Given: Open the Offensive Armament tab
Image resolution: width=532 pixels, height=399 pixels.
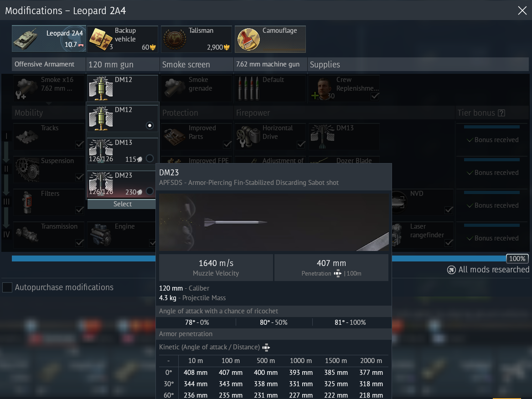Looking at the screenshot, I should [x=49, y=64].
